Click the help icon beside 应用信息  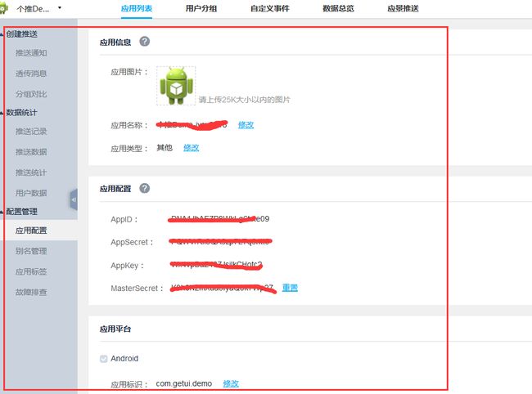pos(145,42)
